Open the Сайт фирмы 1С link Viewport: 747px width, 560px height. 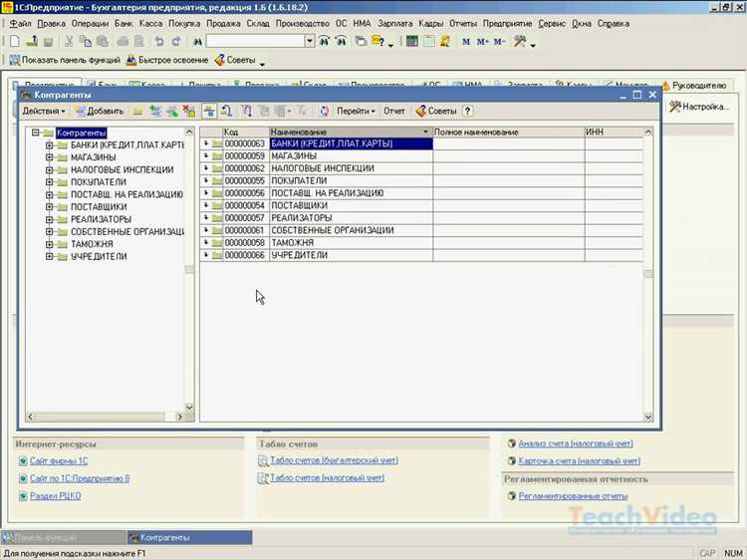tap(59, 461)
